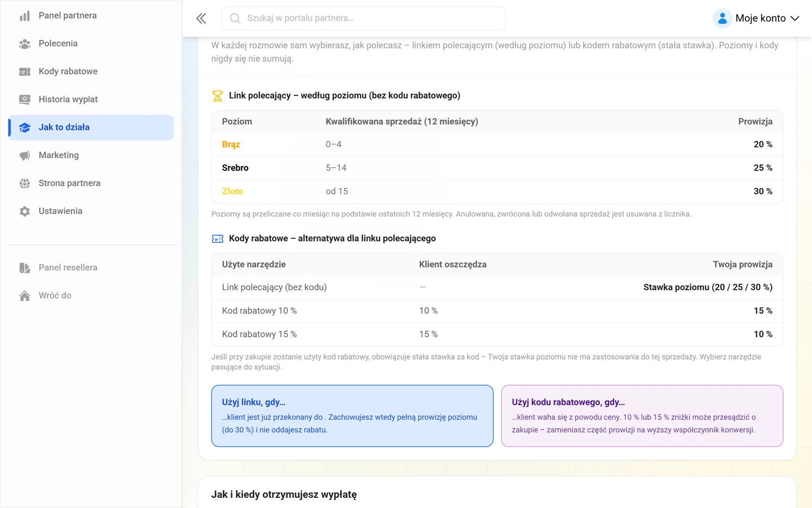Click the Kody rabatowe ticket icon

25,72
